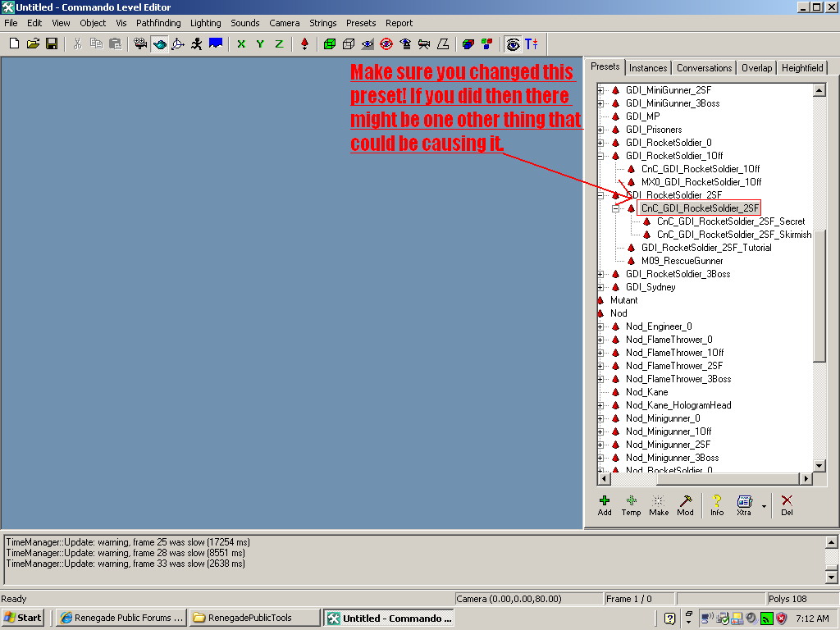This screenshot has width=840, height=630.
Task: Click the Mod hammer icon
Action: point(685,504)
